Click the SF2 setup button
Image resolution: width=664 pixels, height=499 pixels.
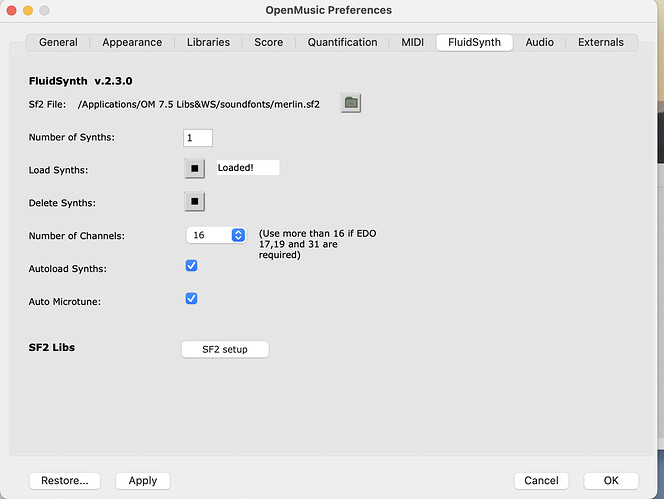click(x=225, y=349)
